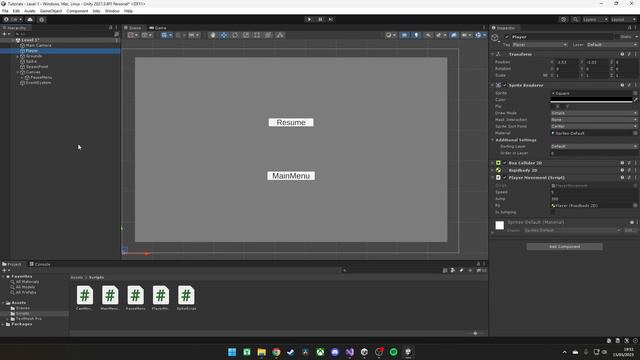Toggle Sprite Renderer enabled checkbox
Viewport: 640px width, 360px height.
click(x=505, y=85)
